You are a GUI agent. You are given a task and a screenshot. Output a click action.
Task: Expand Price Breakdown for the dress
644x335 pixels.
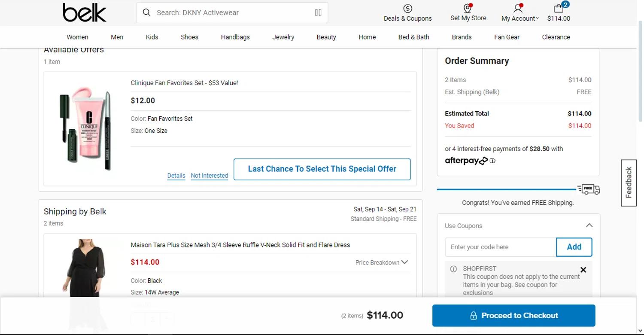381,262
